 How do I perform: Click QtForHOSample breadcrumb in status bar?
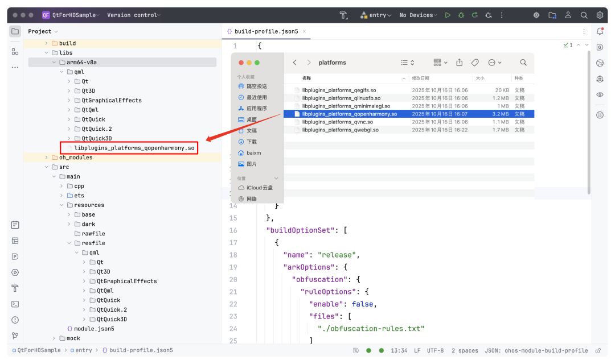(36, 350)
